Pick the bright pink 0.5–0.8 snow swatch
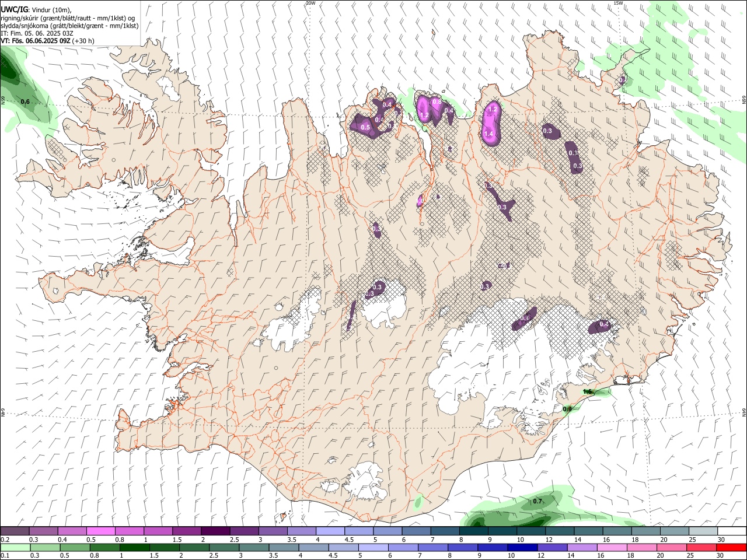The image size is (747, 560). [x=100, y=531]
